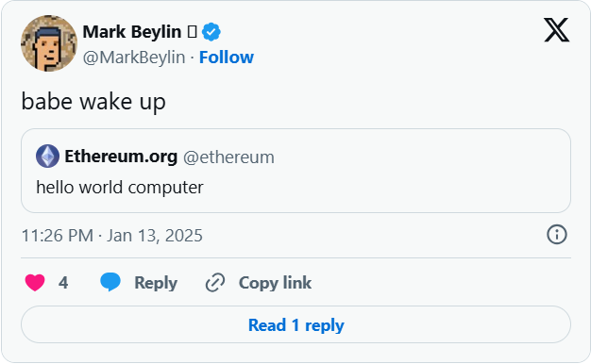
Task: Like the tweet with the heart icon
Action: coord(35,283)
